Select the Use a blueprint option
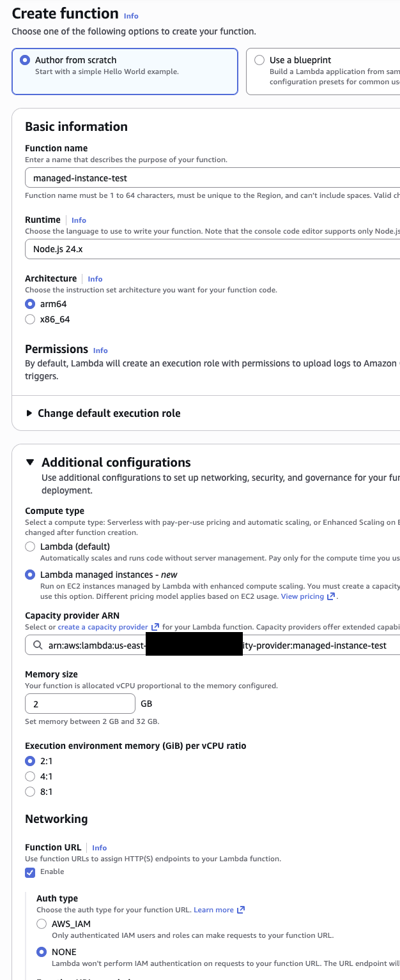The height and width of the screenshot is (980, 400). (259, 59)
